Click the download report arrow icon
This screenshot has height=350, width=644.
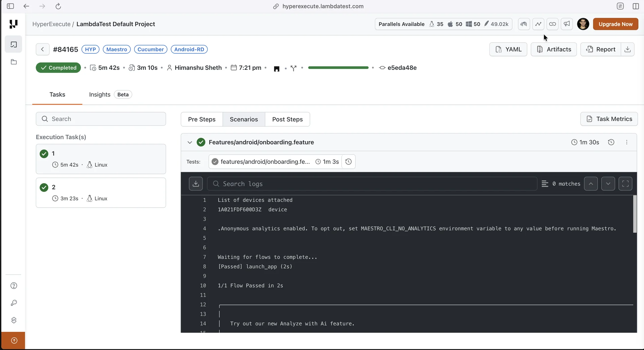click(628, 49)
